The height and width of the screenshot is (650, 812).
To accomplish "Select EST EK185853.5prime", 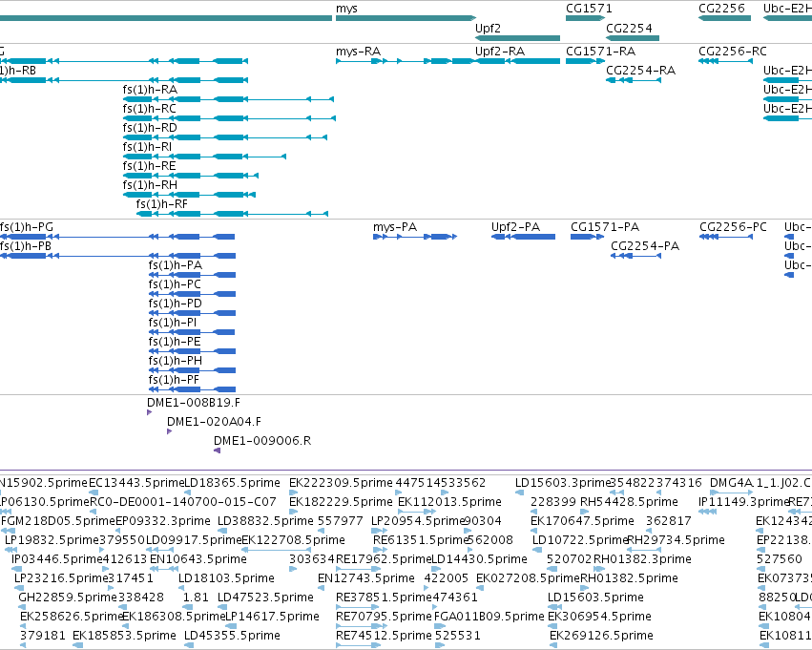I will click(124, 637).
